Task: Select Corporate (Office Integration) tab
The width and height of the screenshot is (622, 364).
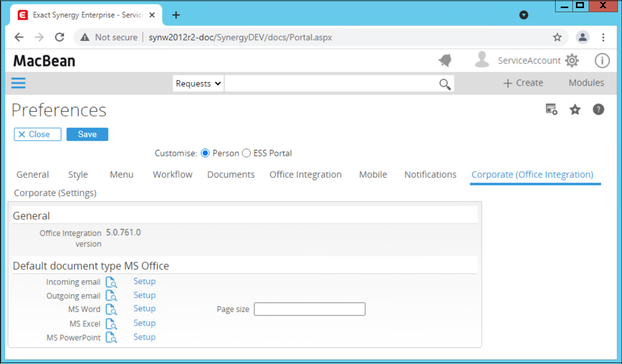Action: [x=532, y=175]
